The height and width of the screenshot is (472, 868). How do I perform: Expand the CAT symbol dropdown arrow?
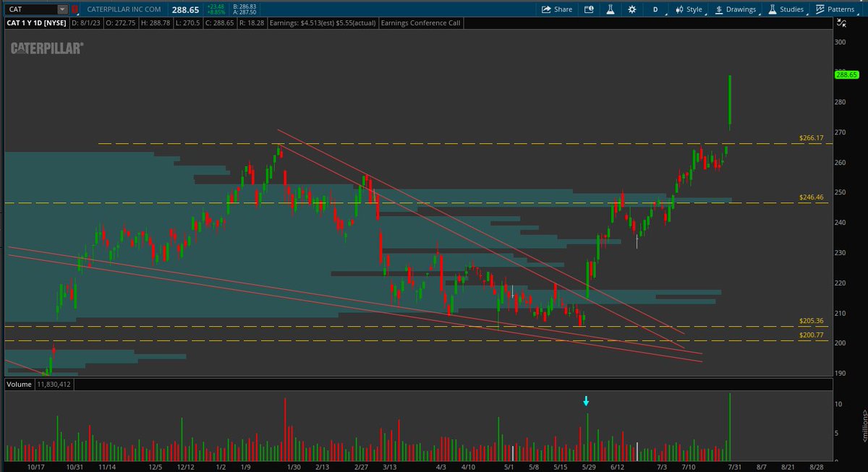pyautogui.click(x=62, y=10)
